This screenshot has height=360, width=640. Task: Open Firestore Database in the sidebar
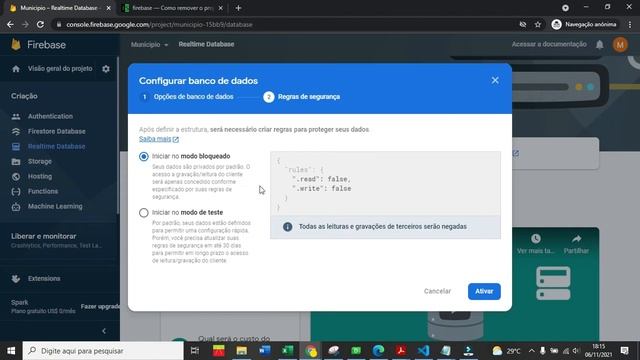pos(57,131)
